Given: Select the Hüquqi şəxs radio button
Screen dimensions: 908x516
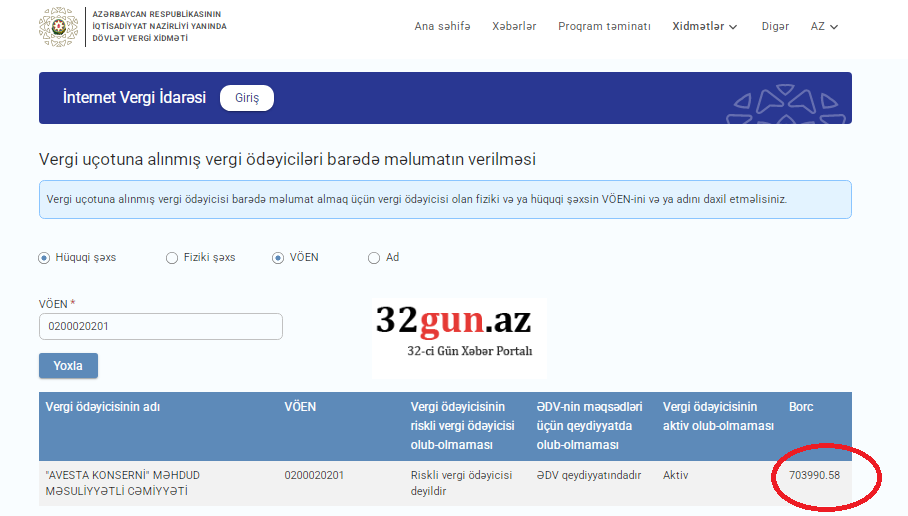Looking at the screenshot, I should 44,258.
